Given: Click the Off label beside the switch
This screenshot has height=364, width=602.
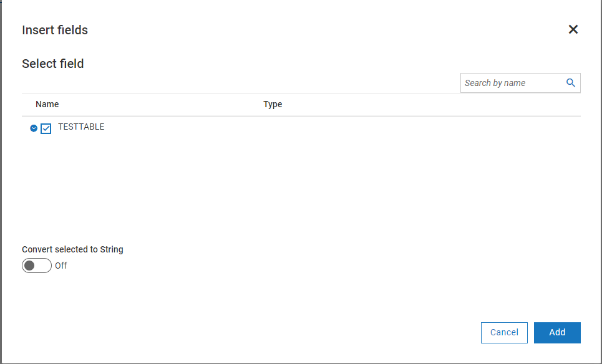Looking at the screenshot, I should (x=61, y=266).
